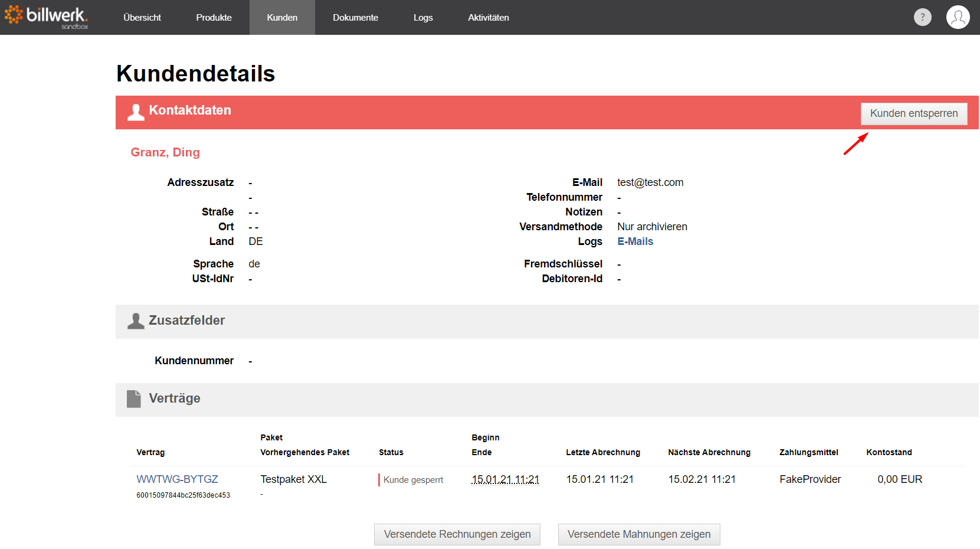Click the Debitoren-Id label
This screenshot has width=980, height=549.
tap(572, 279)
